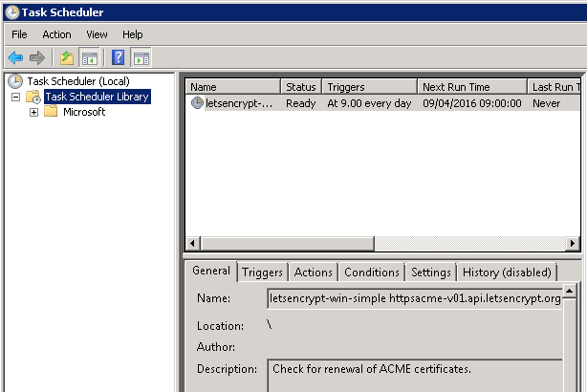Open Help via blue question mark icon

click(119, 57)
